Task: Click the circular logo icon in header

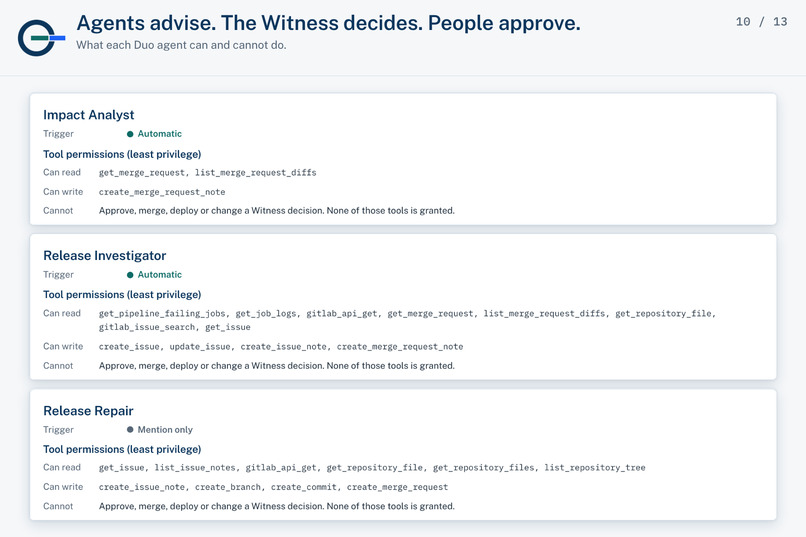Action: click(x=41, y=38)
